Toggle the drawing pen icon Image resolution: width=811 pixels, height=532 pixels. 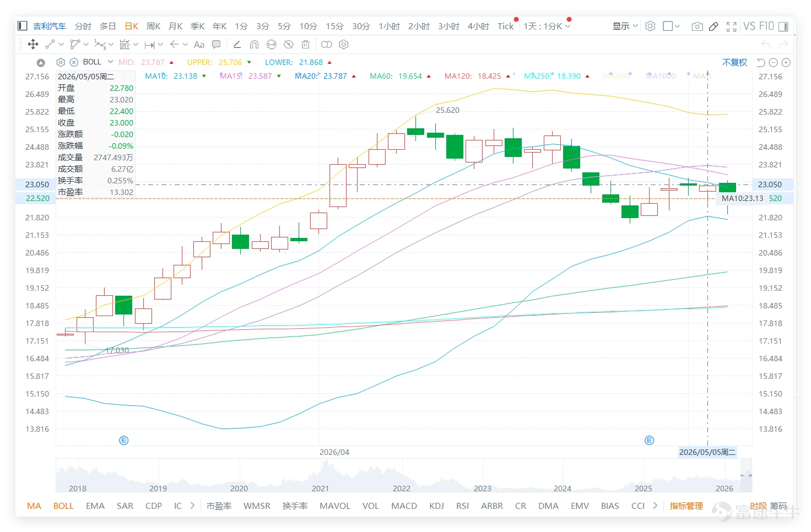coord(713,26)
